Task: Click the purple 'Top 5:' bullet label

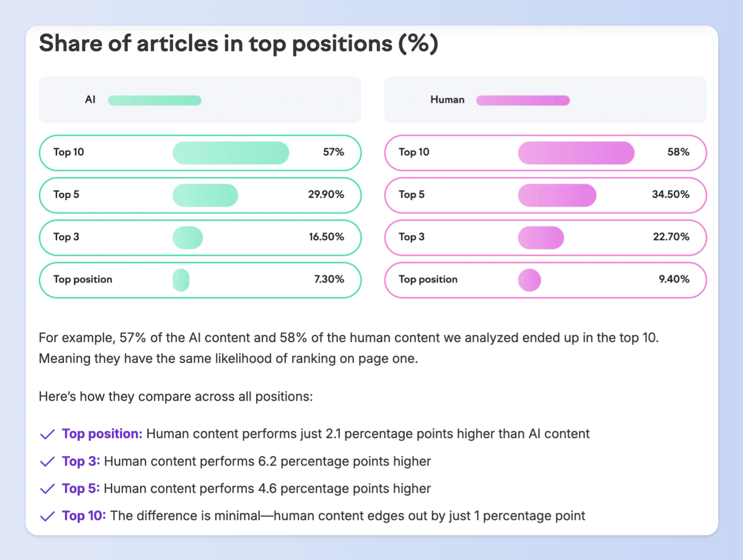Action: [x=81, y=488]
